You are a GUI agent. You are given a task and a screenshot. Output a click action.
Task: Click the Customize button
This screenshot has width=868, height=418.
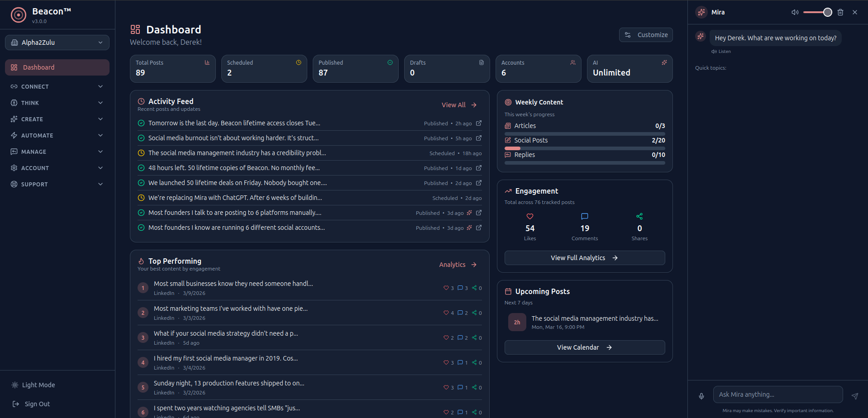[646, 35]
